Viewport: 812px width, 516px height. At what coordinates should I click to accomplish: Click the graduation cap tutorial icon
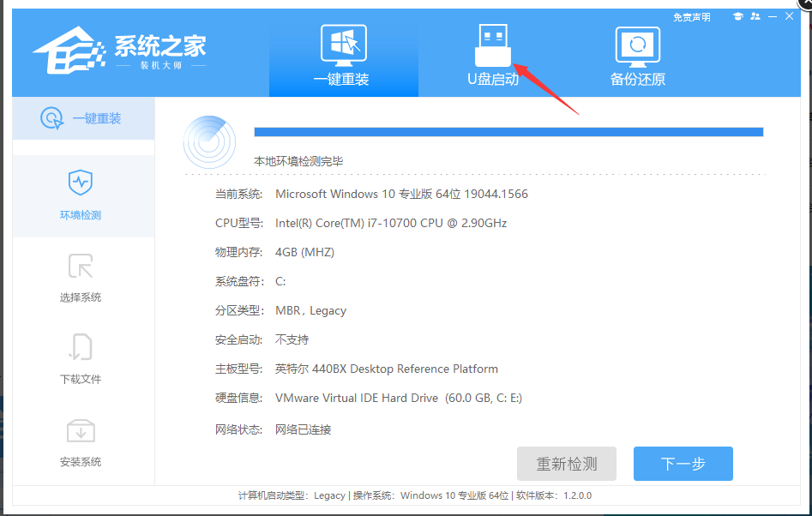point(738,16)
